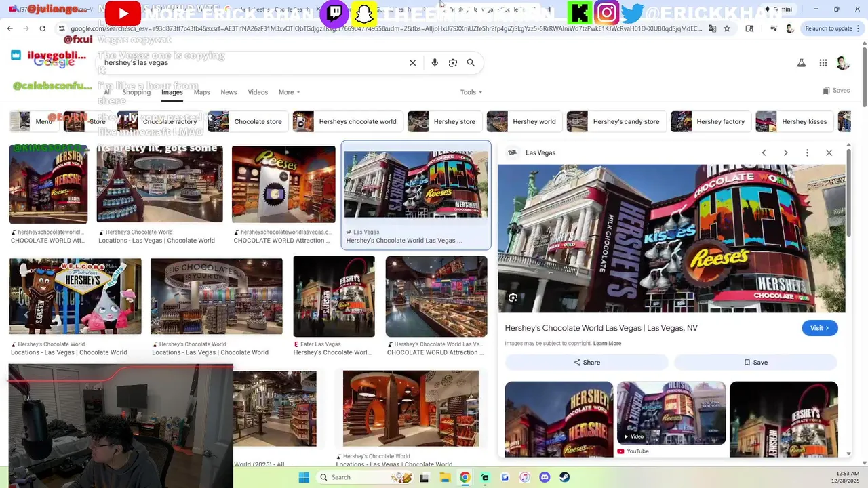Open the Reese's store interior thumbnail
The image size is (868, 488).
click(x=283, y=184)
